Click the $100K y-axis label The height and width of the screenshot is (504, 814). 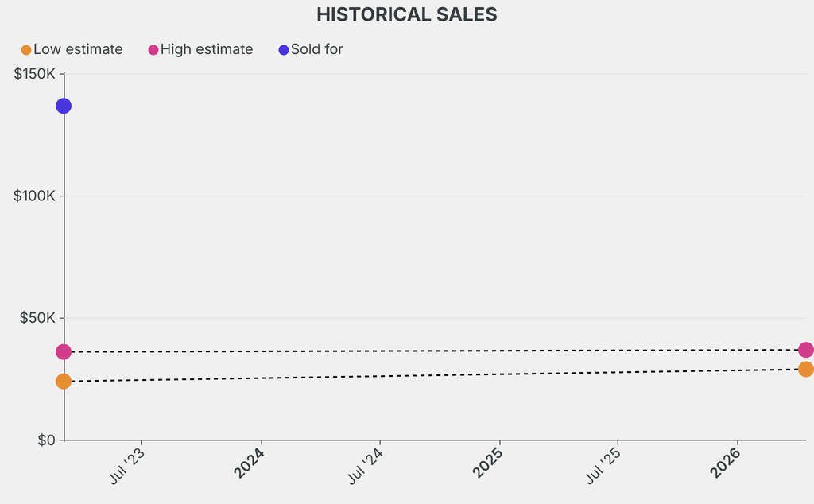(34, 196)
